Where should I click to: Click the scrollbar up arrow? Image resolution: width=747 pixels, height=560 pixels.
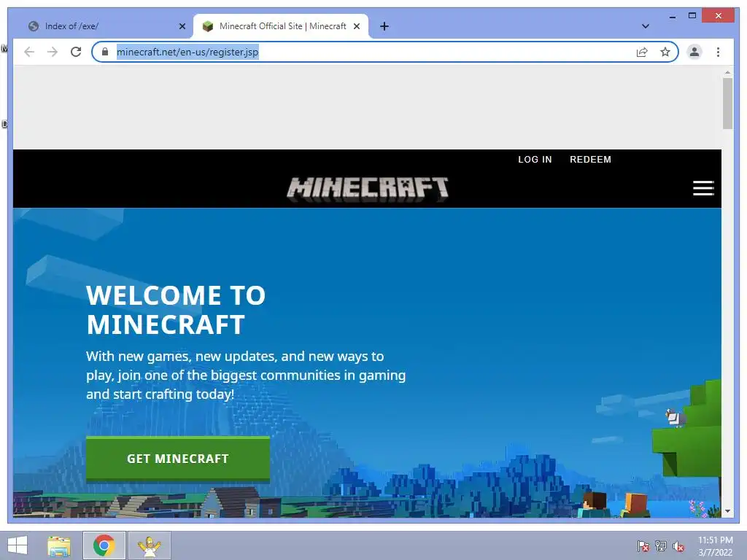pos(727,72)
